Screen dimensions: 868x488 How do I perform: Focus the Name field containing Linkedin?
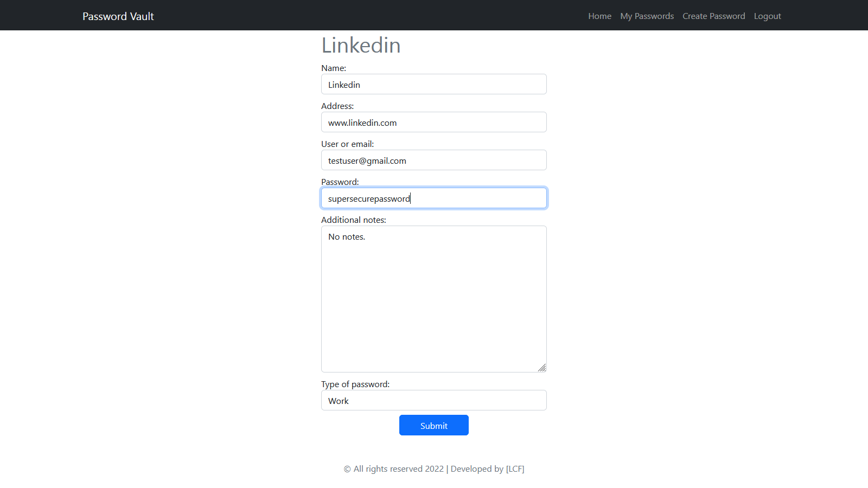[434, 84]
